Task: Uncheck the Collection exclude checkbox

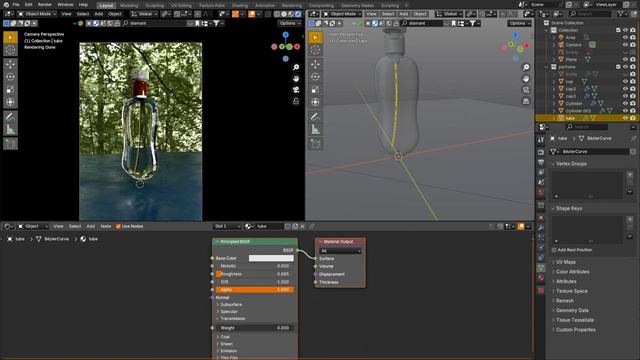Action: pyautogui.click(x=618, y=30)
